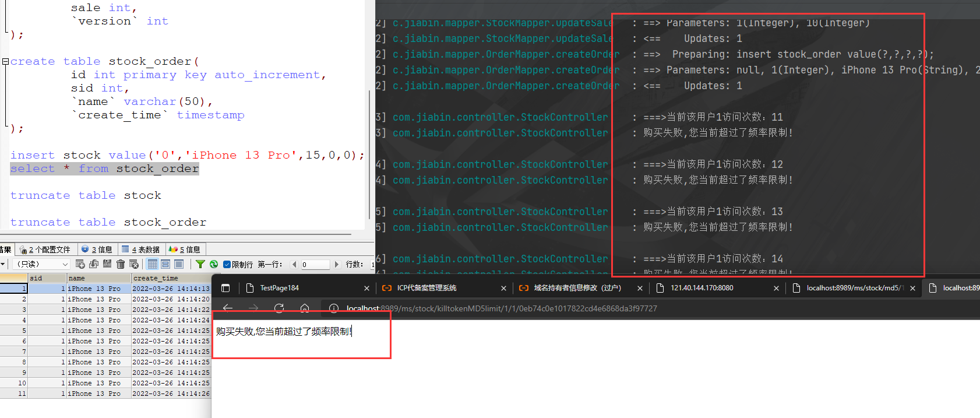980x418 pixels.
Task: Close the TestPage184 tab
Action: 366,288
